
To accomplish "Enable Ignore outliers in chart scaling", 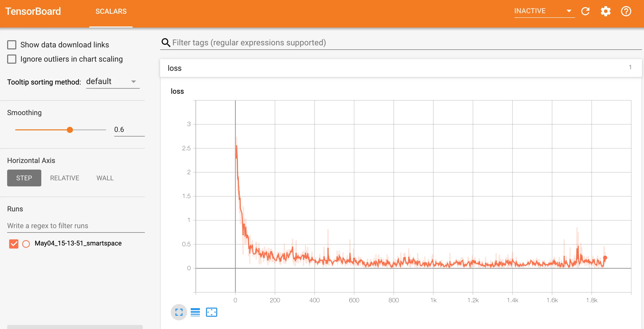I will 12,59.
